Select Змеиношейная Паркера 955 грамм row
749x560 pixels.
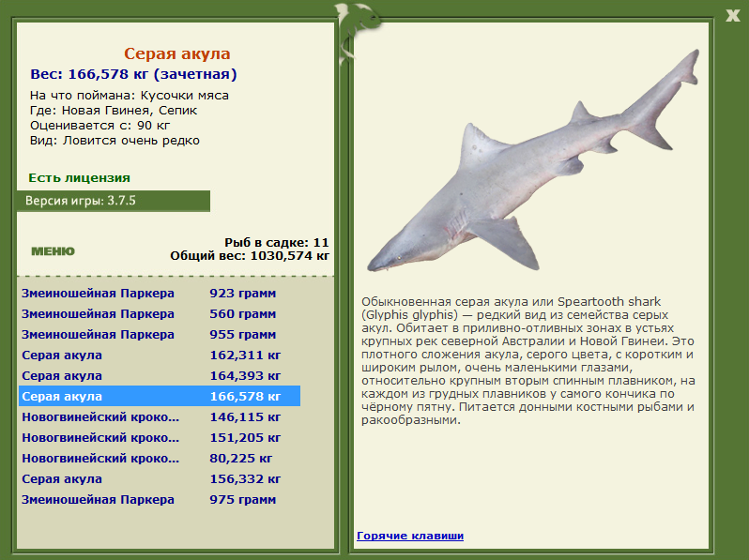point(160,334)
